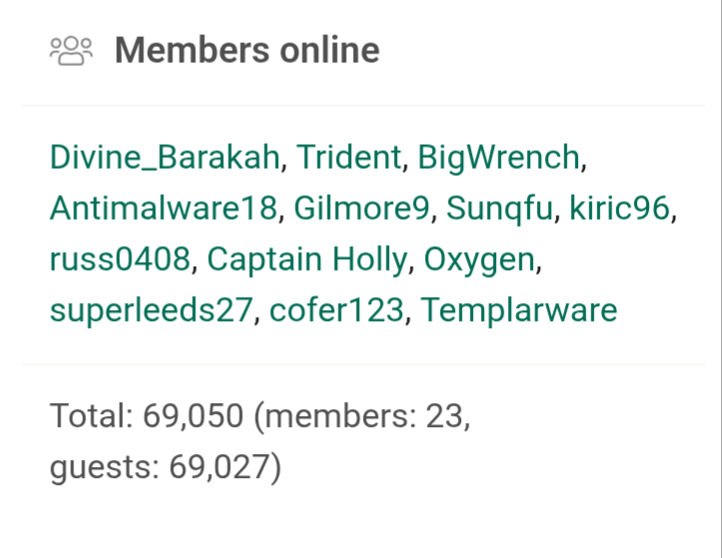Visit cofer123's member page
This screenshot has width=722, height=558.
point(338,311)
